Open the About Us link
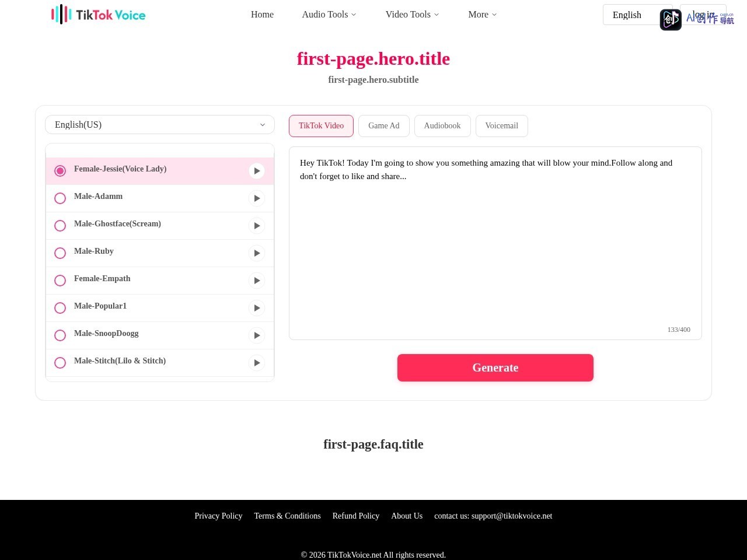The image size is (747, 560). click(x=407, y=516)
